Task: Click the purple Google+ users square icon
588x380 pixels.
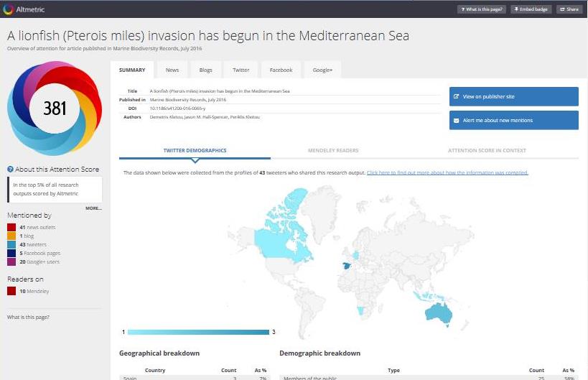Action: (11, 262)
